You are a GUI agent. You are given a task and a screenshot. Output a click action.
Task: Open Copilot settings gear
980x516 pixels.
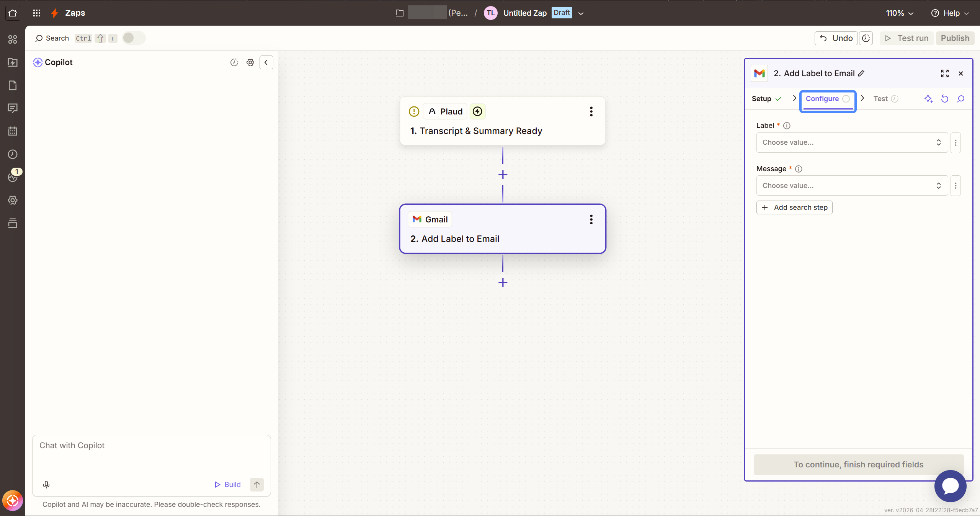click(x=250, y=62)
